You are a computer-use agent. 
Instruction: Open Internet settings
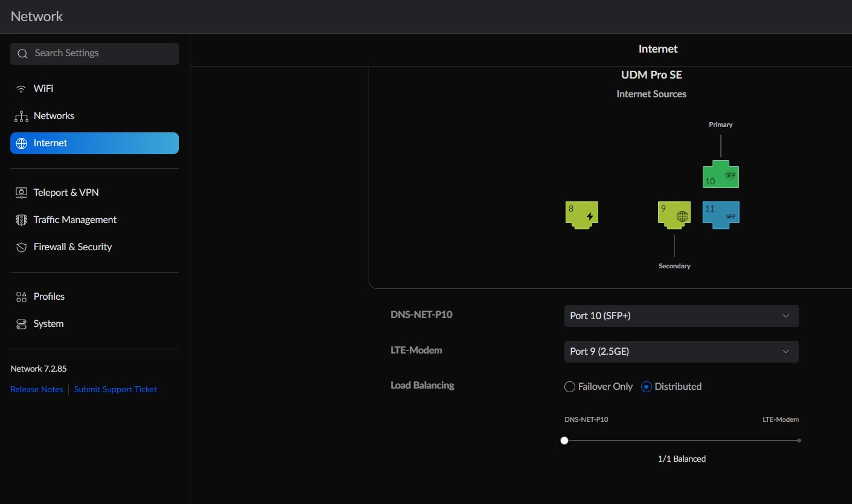(x=94, y=143)
